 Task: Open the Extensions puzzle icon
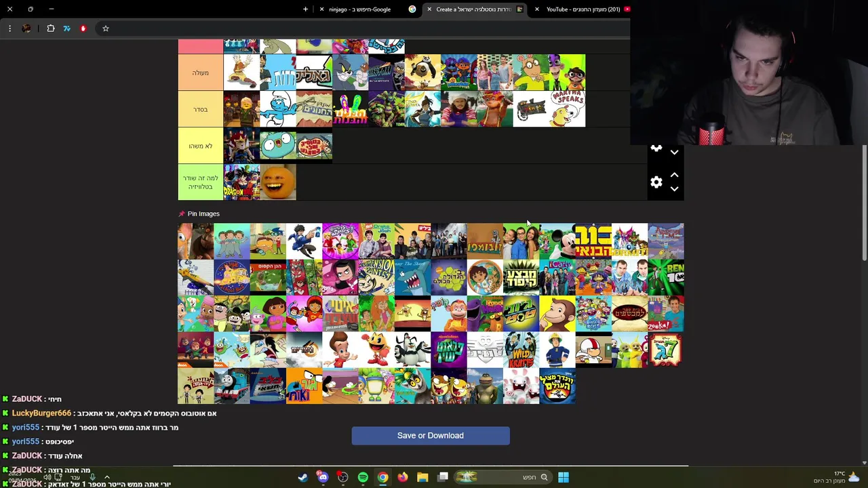pyautogui.click(x=51, y=28)
